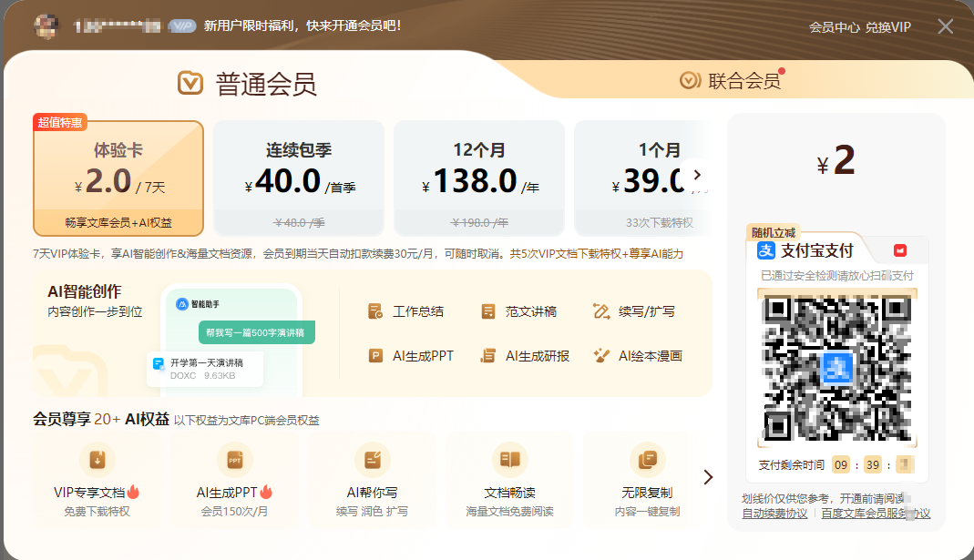Screen dimensions: 974x560
Task: Click 帮我写一篇500字演讲稿 chat bubble
Action: pos(257,332)
